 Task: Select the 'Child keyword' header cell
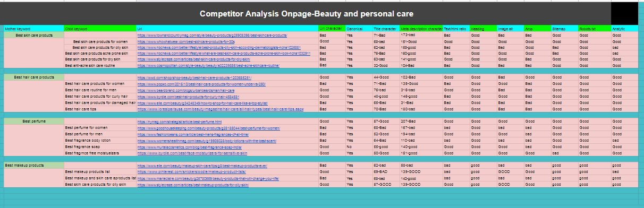[100, 28]
